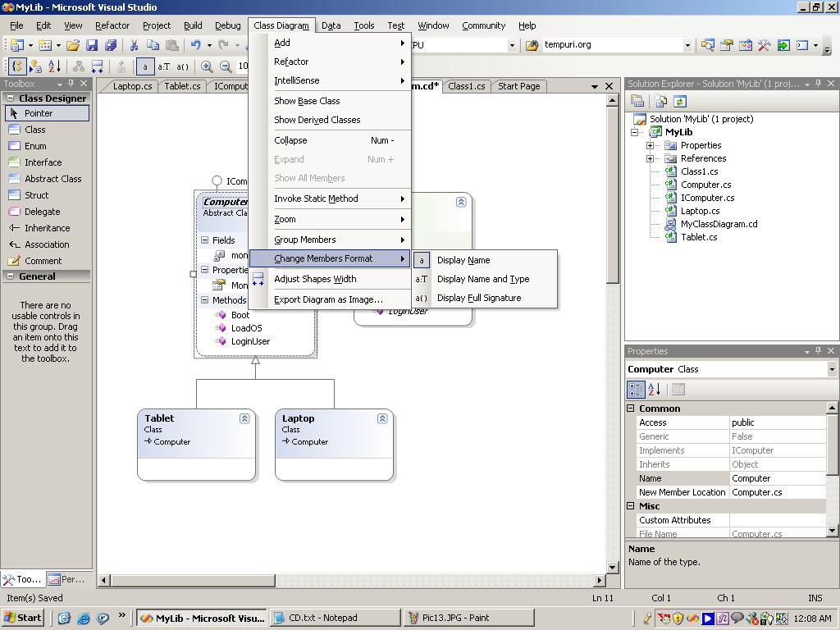840x630 pixels.
Task: Collapse the Laptop class shape with chevron
Action: coord(382,418)
